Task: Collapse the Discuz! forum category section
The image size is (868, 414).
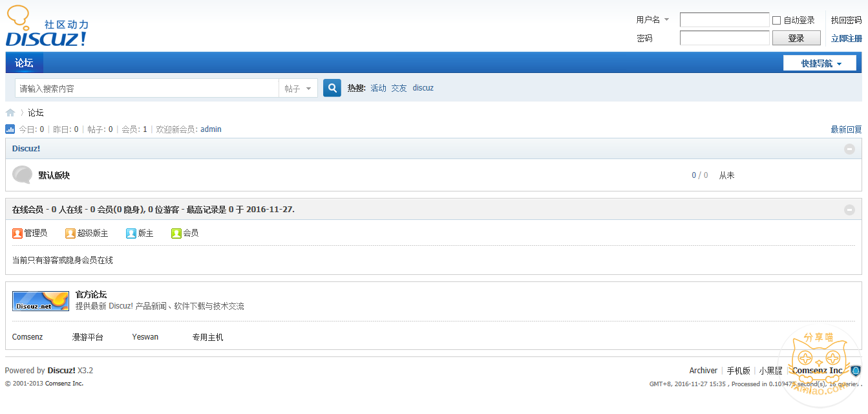Action: [x=849, y=149]
